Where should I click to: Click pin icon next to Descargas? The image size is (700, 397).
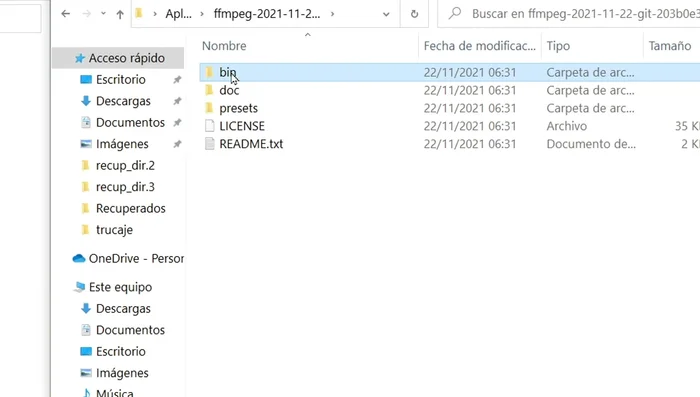[x=177, y=101]
